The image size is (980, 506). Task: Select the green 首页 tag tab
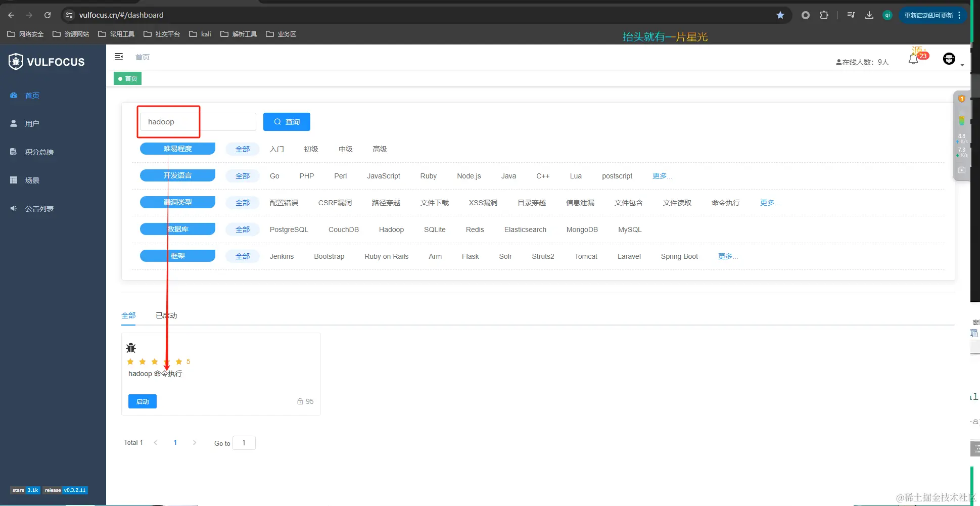click(x=128, y=78)
